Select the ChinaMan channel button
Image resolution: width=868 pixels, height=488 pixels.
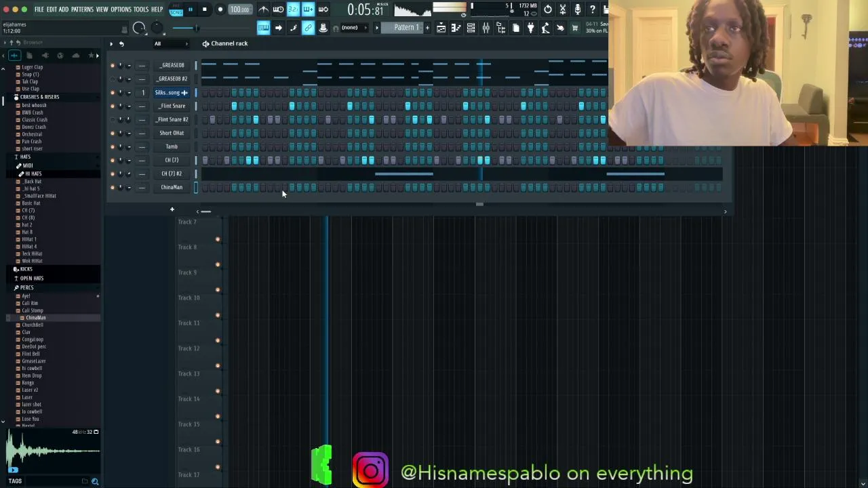click(x=172, y=187)
